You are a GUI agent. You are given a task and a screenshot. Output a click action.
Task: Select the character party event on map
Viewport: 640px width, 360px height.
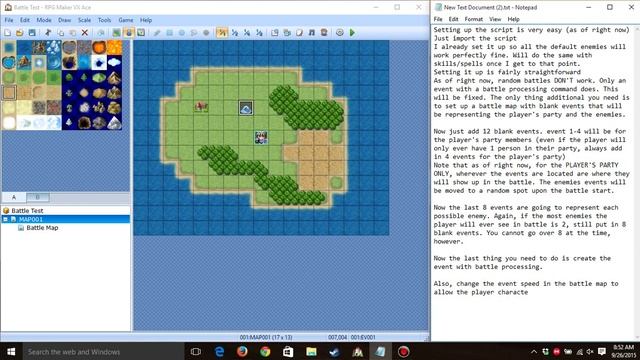[261, 138]
